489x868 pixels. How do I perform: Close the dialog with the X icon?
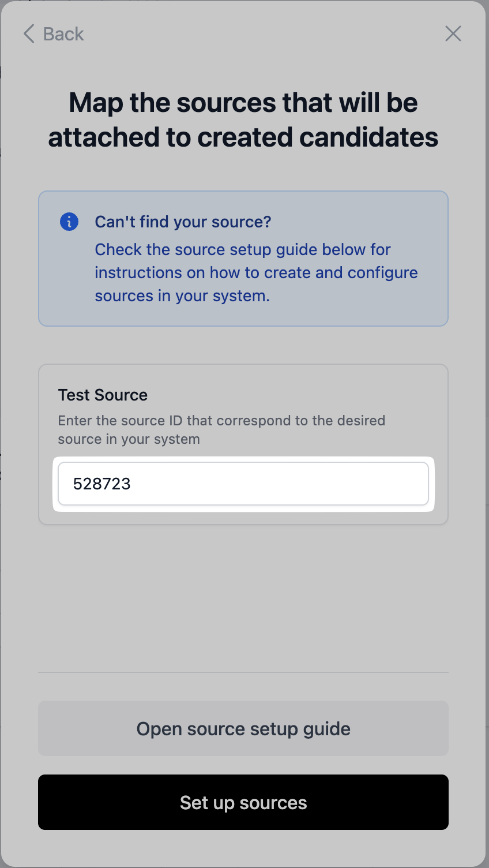pyautogui.click(x=453, y=34)
